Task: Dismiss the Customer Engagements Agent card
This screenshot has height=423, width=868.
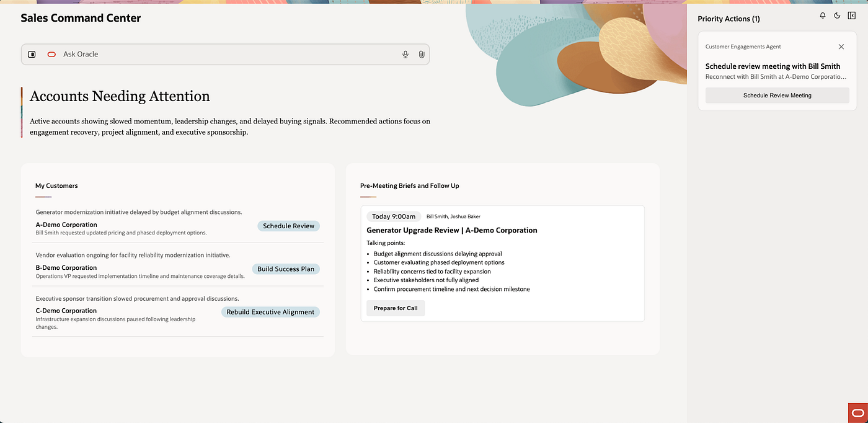Action: 841,47
